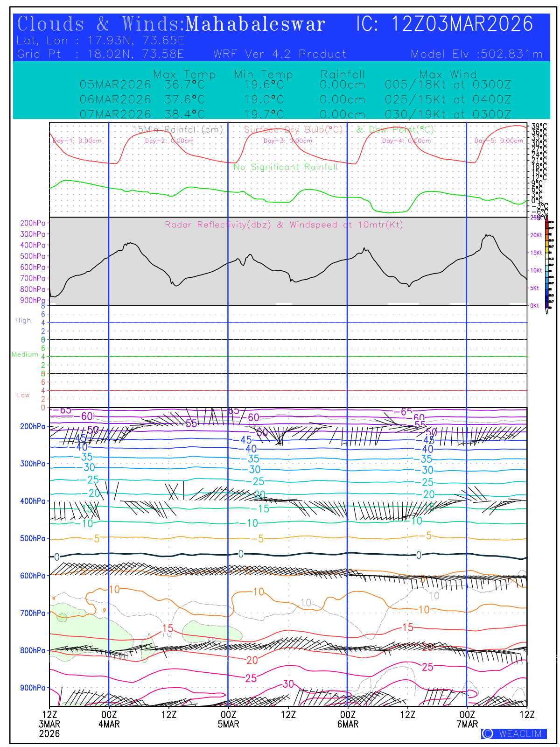Select the 05MAR2026 forecast summary row
This screenshot has height=747, width=560.
295,85
